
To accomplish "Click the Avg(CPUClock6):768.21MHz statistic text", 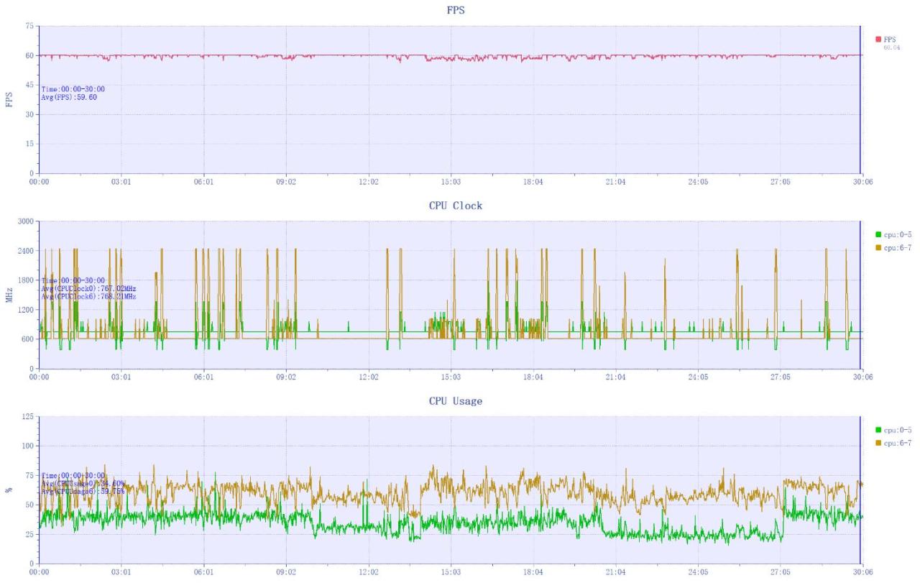I will (89, 296).
